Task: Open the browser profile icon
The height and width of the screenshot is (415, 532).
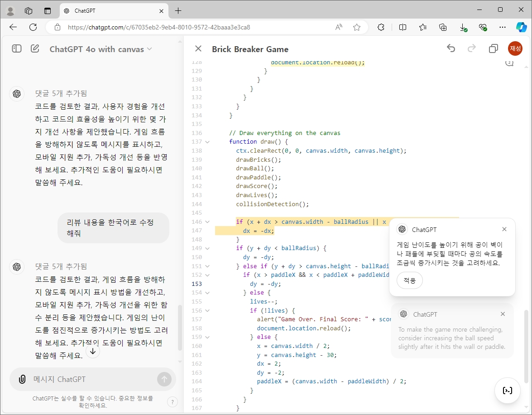Action: pos(10,11)
